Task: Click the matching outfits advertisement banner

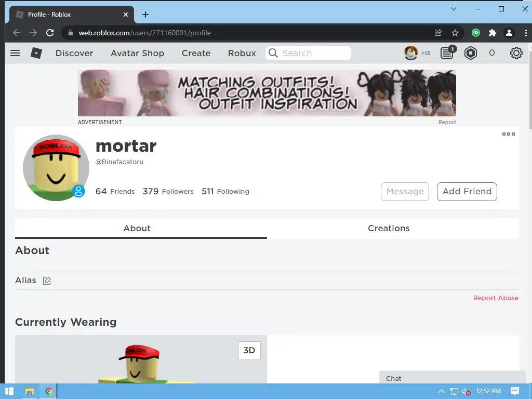Action: pyautogui.click(x=267, y=93)
